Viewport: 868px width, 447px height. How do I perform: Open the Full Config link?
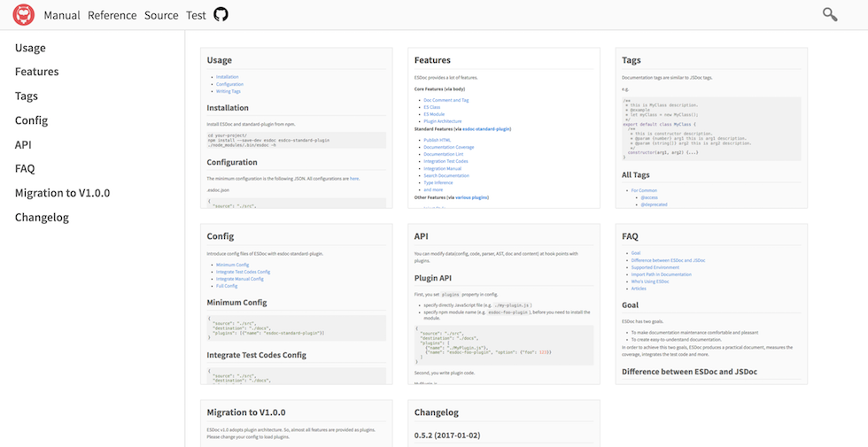point(227,286)
